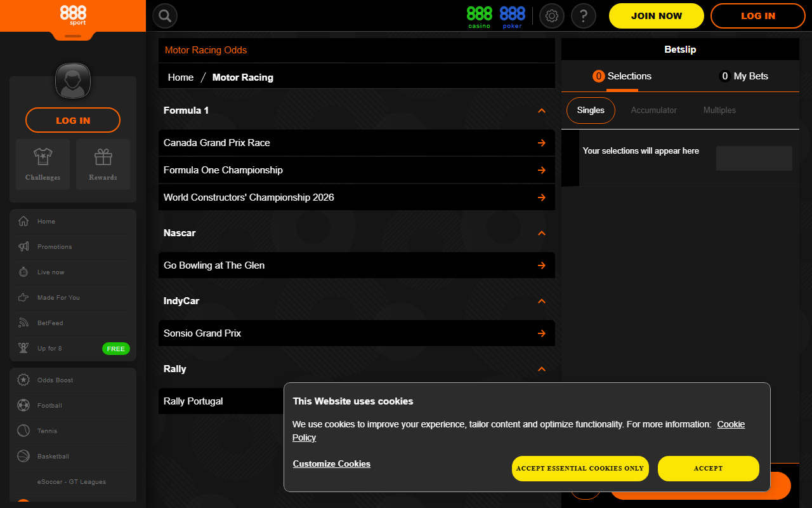
Task: Open the 888 poker logo link
Action: point(513,17)
